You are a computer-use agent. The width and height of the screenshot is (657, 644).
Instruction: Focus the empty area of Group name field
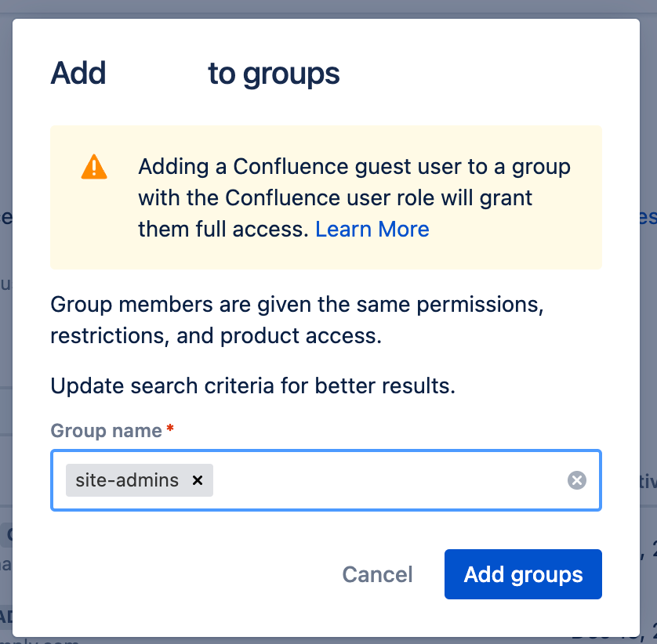(386, 479)
